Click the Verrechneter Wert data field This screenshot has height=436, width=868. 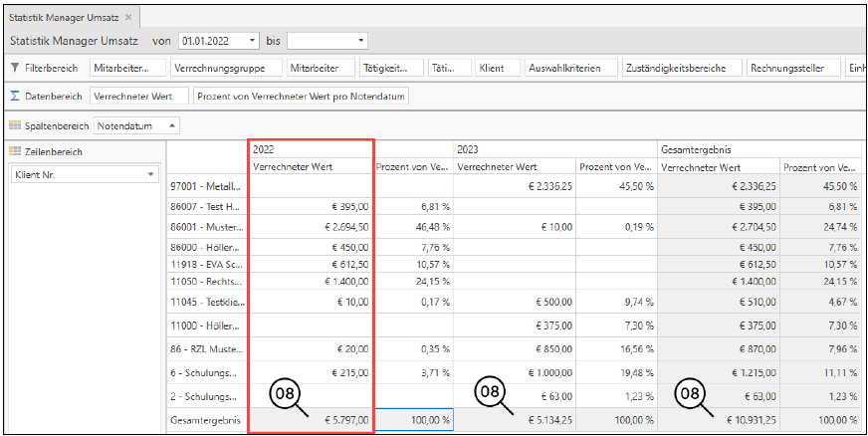[x=138, y=97]
